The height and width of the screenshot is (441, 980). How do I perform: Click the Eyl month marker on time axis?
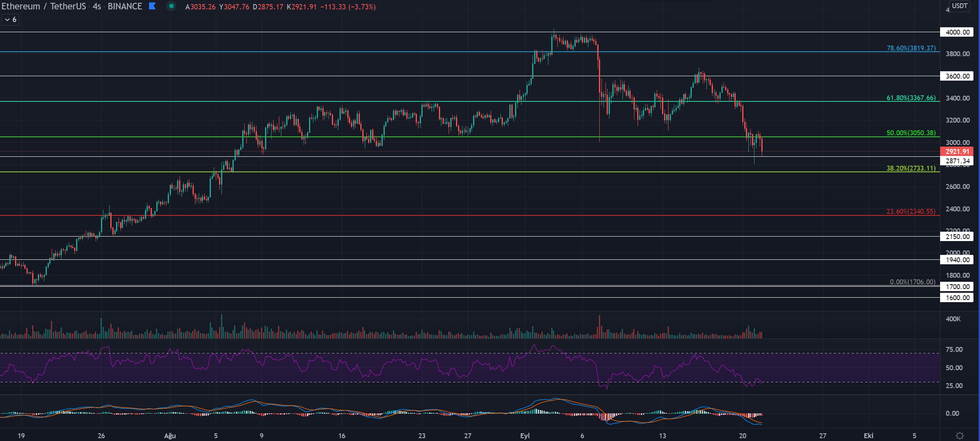click(525, 436)
